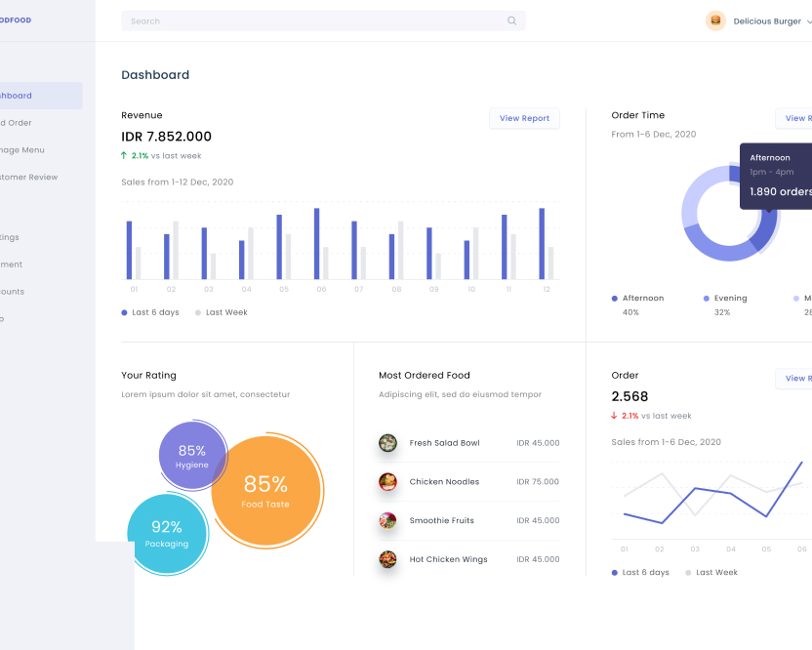Viewport: 812px width, 650px height.
Task: Click the Search input field
Action: click(312, 20)
